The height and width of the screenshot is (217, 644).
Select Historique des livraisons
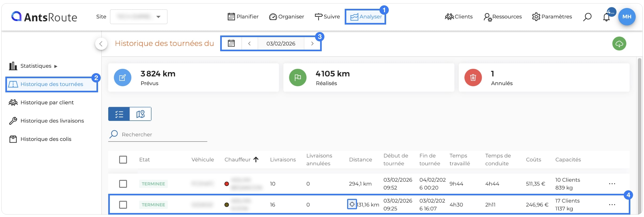[46, 121]
